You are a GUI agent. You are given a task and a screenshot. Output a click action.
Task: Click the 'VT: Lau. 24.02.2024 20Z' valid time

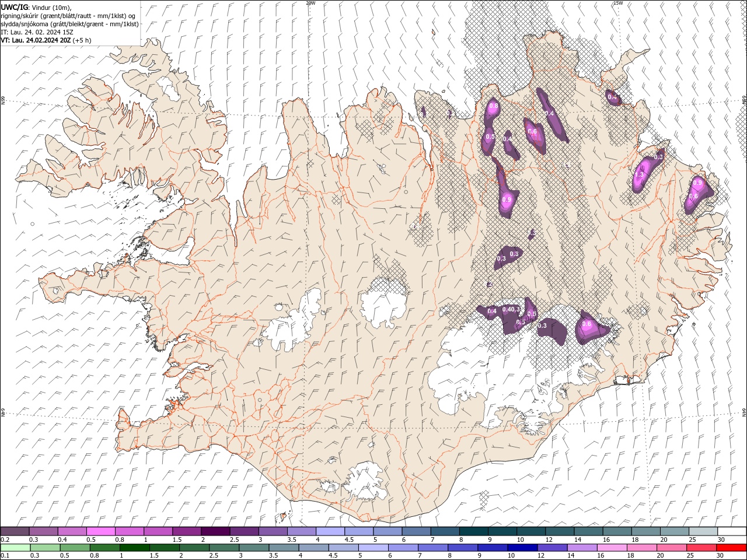tap(36, 40)
